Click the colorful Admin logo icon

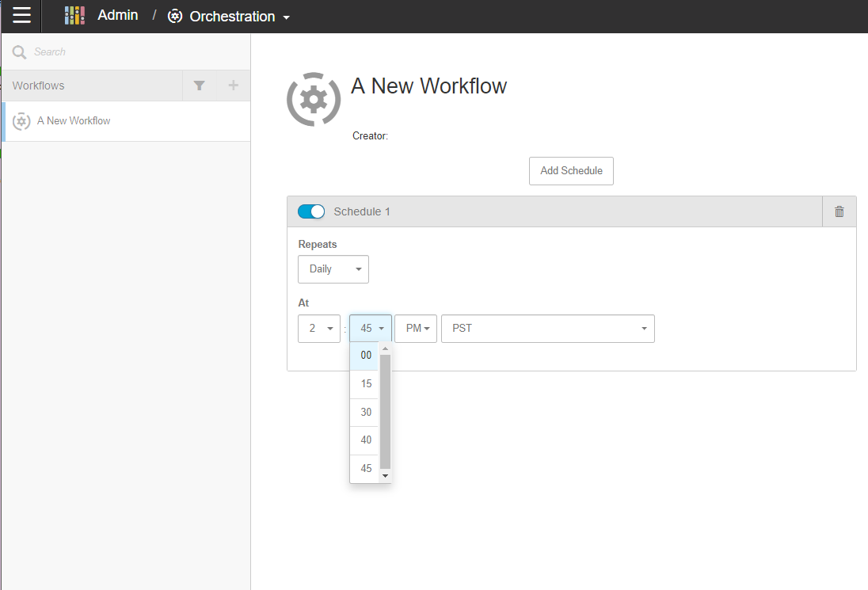tap(74, 16)
